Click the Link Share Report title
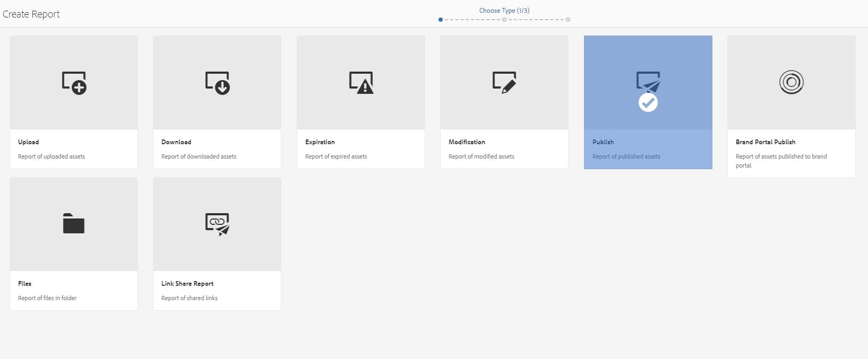Viewport: 868px width, 359px height. 187,284
